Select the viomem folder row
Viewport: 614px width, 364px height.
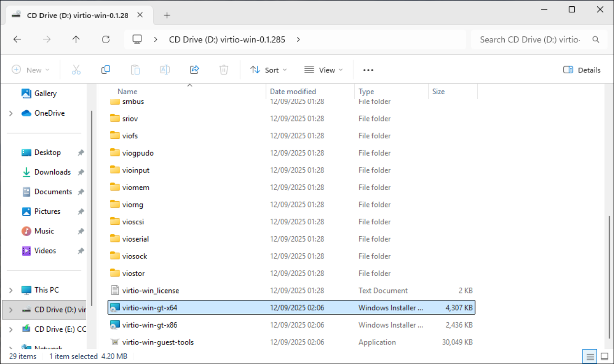coord(292,187)
